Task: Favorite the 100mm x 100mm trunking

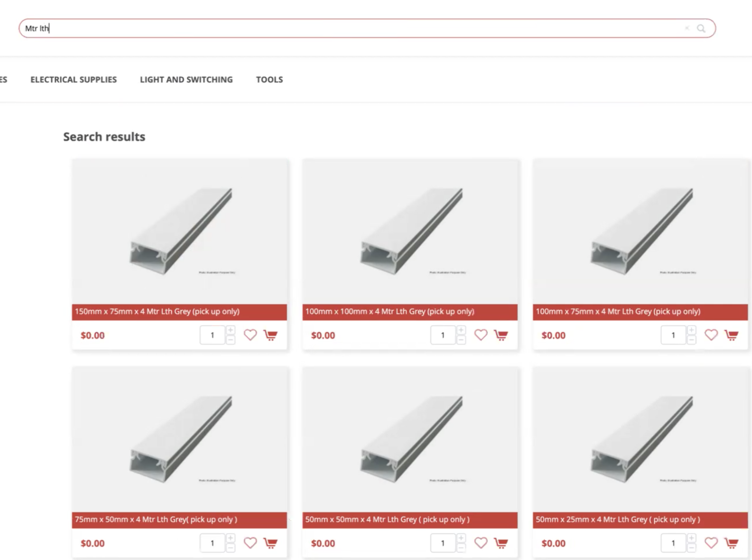Action: [x=481, y=335]
